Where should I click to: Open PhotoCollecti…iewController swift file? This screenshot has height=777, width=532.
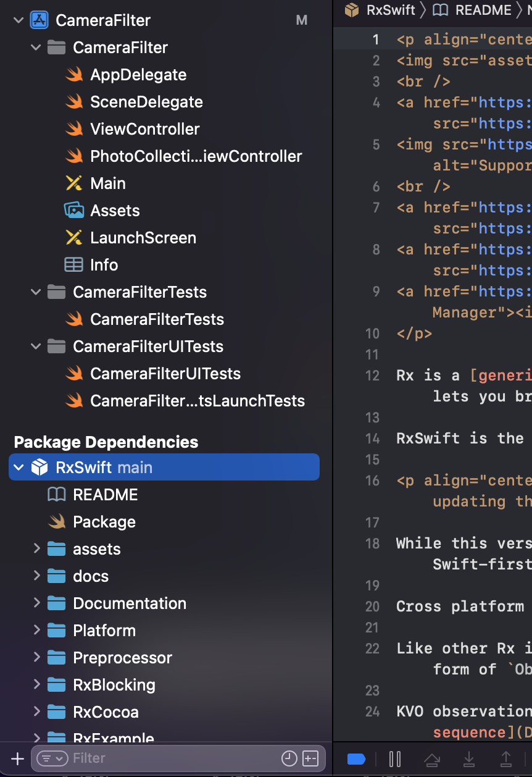pyautogui.click(x=196, y=156)
